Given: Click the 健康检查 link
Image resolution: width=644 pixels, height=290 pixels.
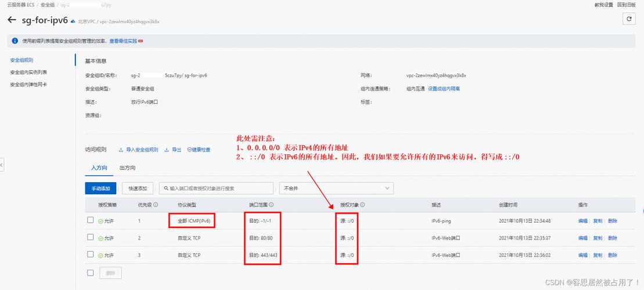Looking at the screenshot, I should click(x=202, y=150).
